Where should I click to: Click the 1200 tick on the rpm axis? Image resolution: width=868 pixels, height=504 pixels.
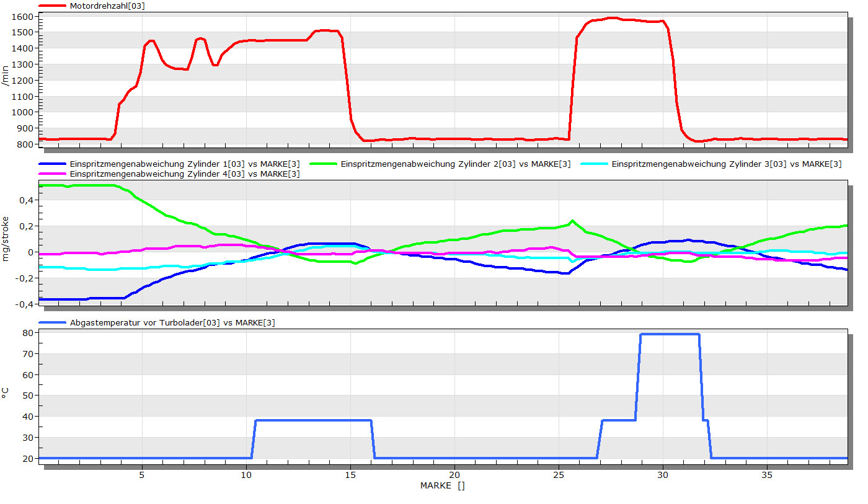pos(22,81)
